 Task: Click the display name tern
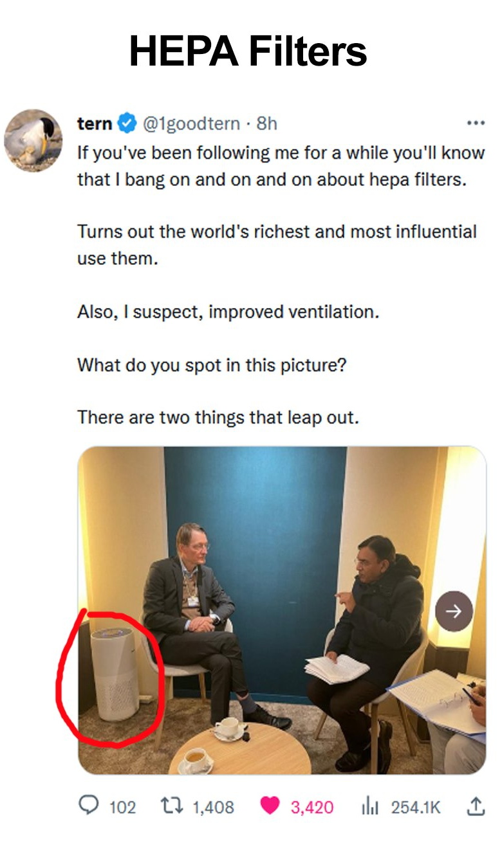pyautogui.click(x=95, y=123)
